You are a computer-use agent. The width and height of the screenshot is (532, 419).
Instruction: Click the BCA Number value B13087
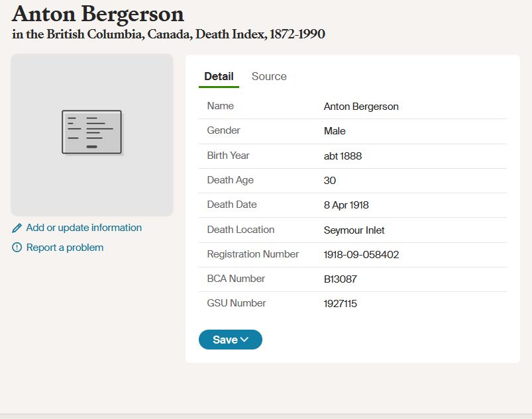[341, 279]
